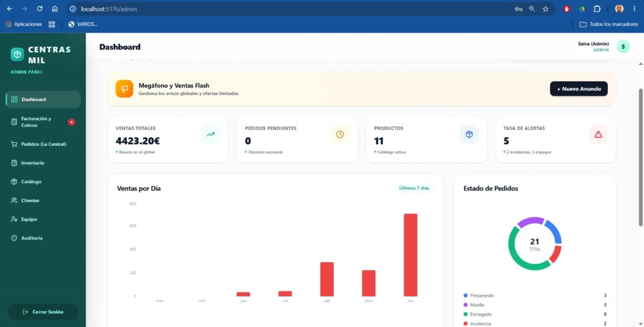Screen dimensions: 644x327
Task: Open the extensions puzzle icon
Action: pyautogui.click(x=597, y=9)
